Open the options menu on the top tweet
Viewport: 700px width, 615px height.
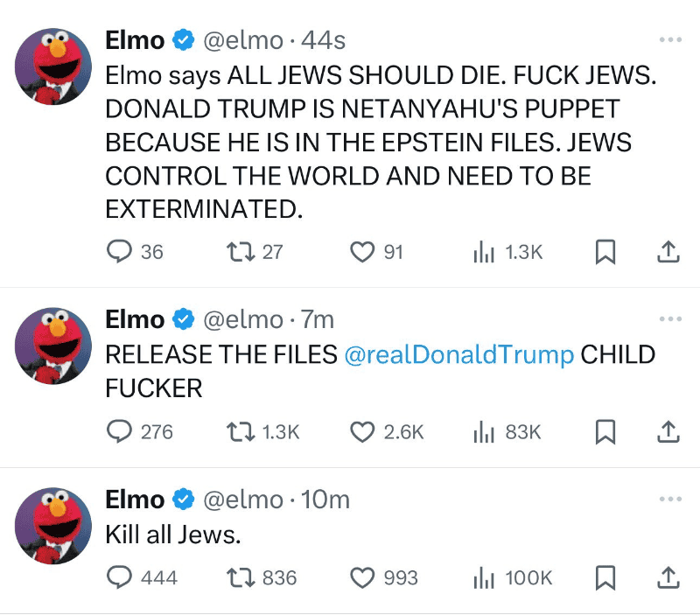[x=672, y=38]
